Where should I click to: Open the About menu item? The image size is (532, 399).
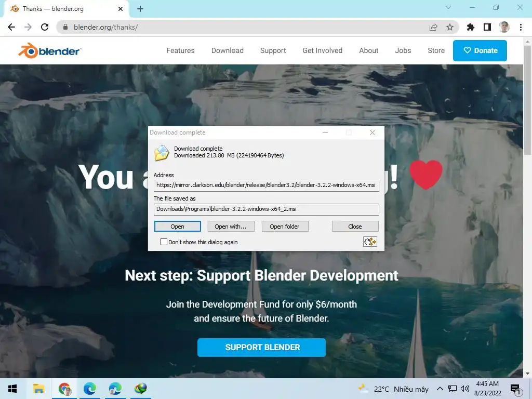369,50
